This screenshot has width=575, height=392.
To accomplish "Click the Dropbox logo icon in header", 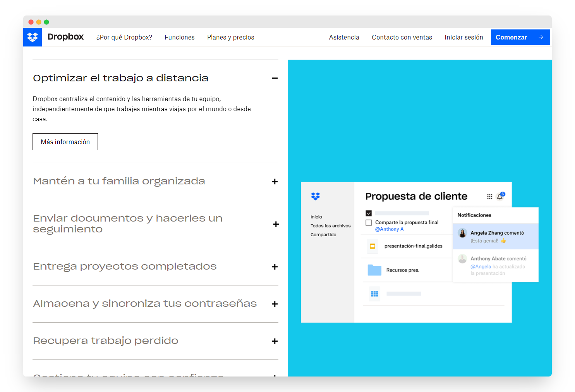I will click(33, 37).
